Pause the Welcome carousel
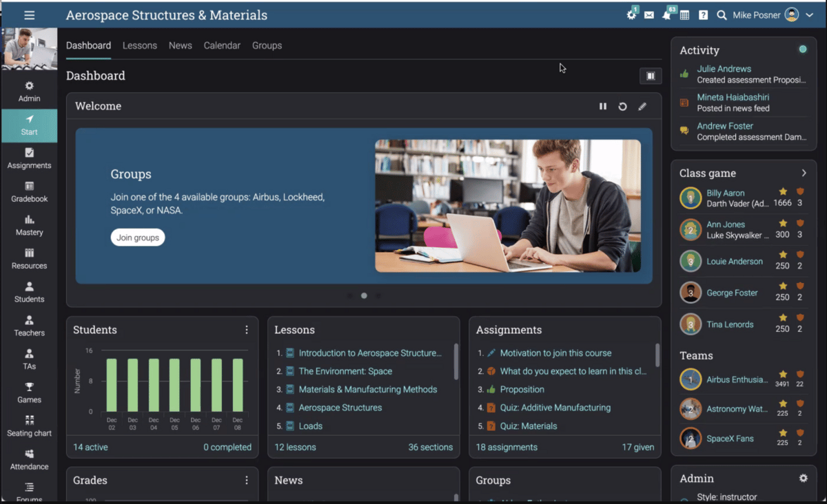 point(603,107)
